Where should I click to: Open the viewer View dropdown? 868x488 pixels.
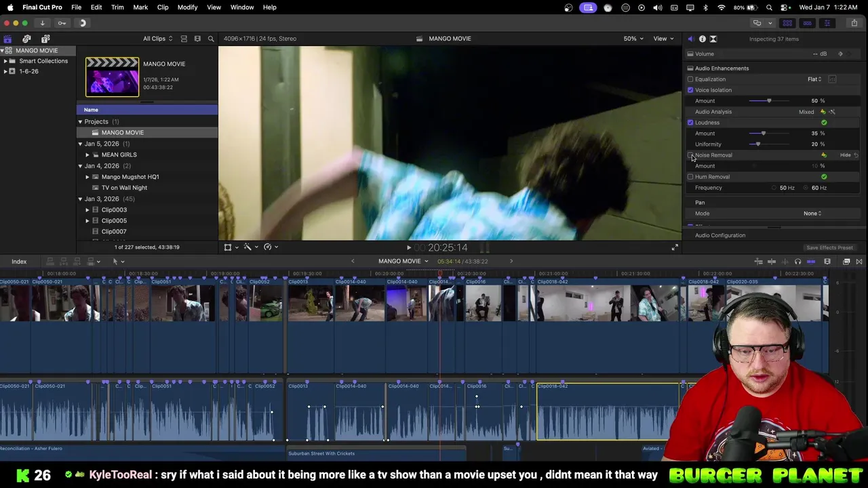pos(663,39)
